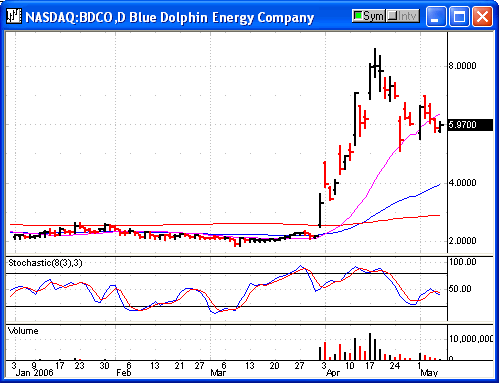Click the 17 date tick in April

(x=370, y=366)
